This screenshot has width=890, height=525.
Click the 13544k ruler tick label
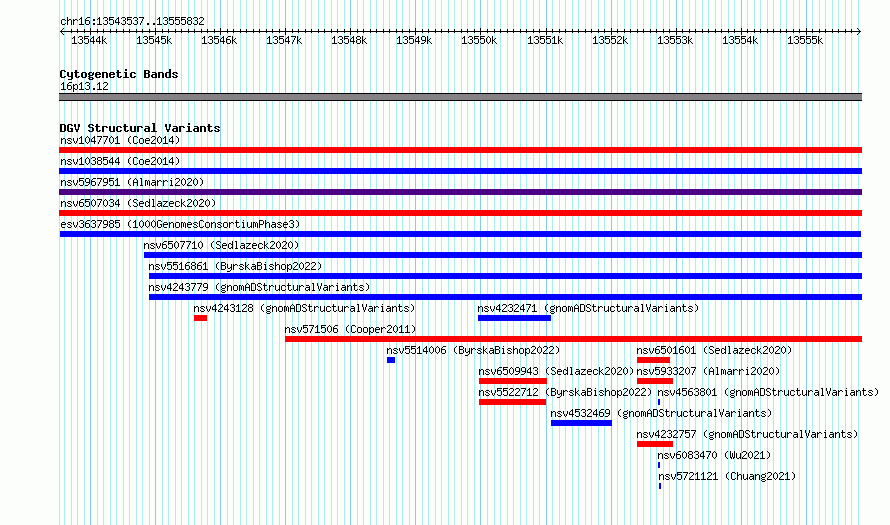(89, 40)
